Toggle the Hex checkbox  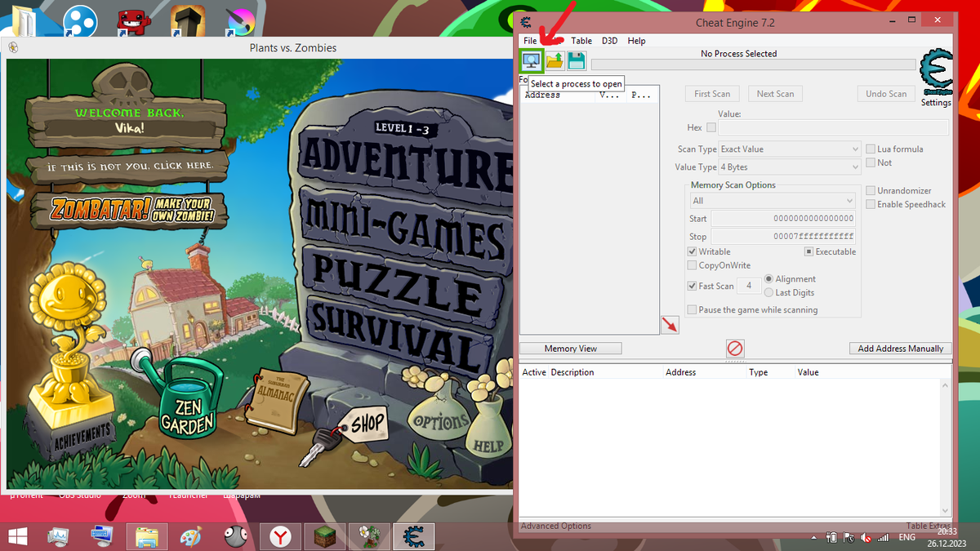pyautogui.click(x=711, y=127)
